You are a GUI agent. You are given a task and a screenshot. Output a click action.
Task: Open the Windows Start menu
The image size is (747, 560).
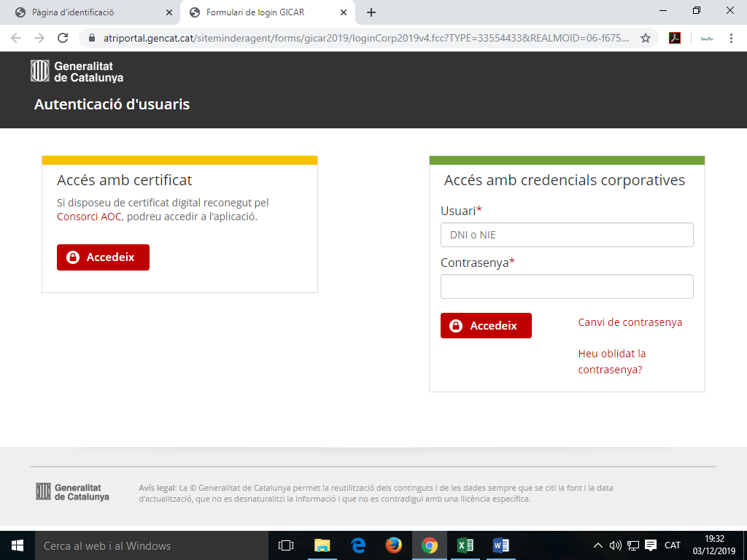click(x=18, y=545)
